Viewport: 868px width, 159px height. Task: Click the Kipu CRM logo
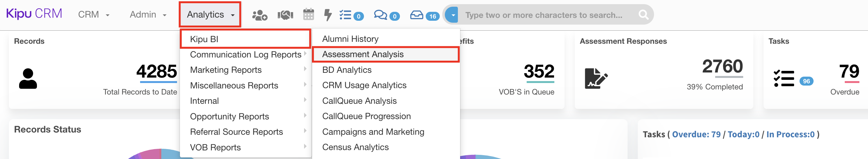click(x=34, y=14)
